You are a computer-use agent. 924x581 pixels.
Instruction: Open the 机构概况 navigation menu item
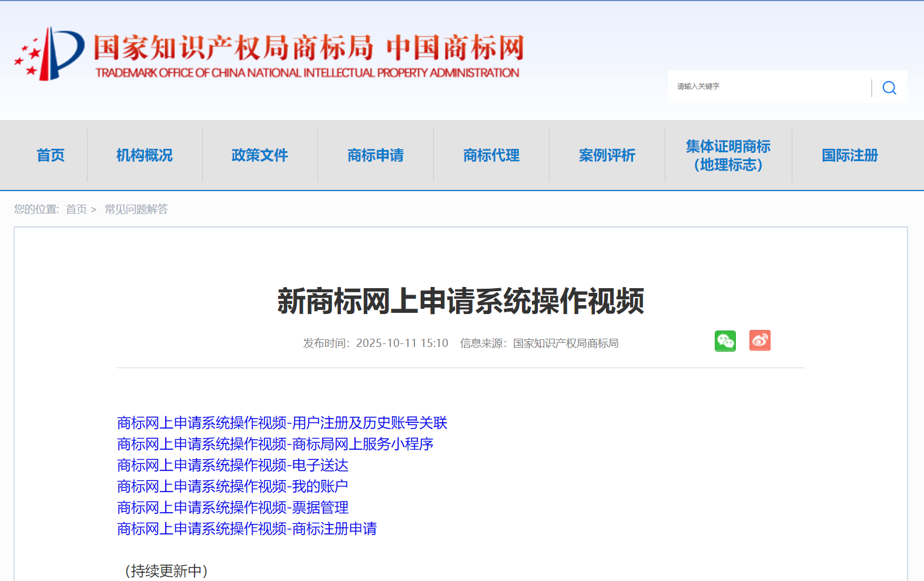pos(145,155)
